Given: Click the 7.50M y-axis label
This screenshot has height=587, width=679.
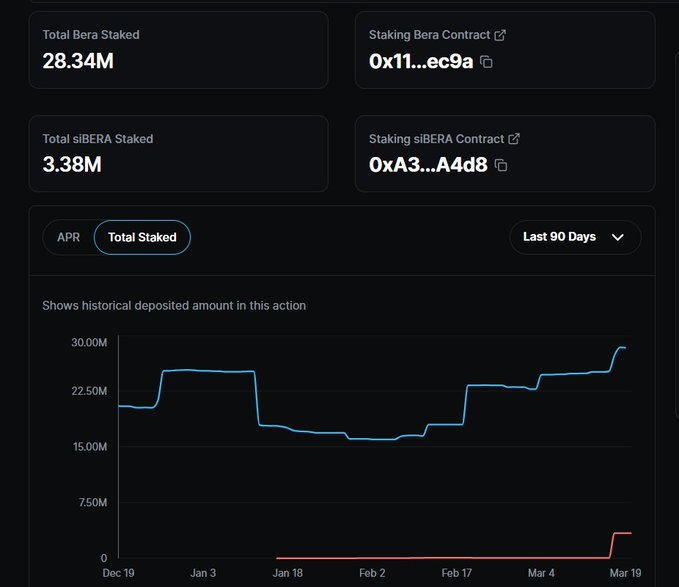Looking at the screenshot, I should (x=93, y=502).
